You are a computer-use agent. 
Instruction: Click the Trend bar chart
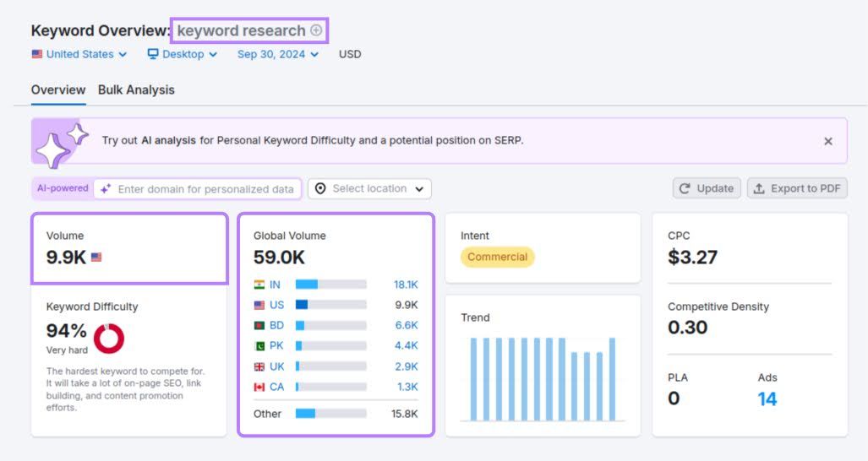coord(543,379)
